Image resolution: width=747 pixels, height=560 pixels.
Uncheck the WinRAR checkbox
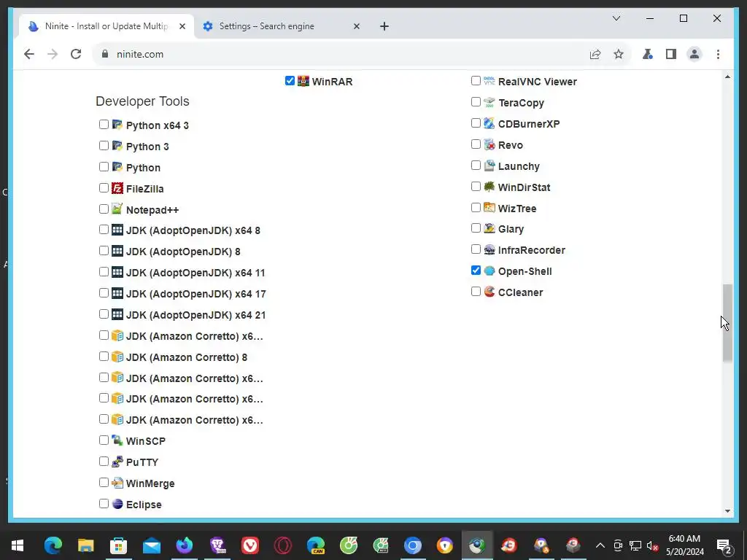(290, 80)
